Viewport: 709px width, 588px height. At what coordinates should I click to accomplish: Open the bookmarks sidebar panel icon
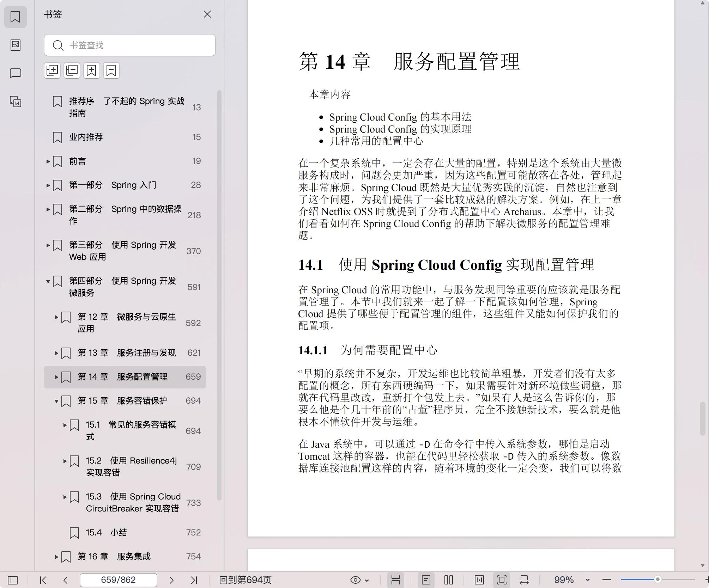tap(15, 17)
